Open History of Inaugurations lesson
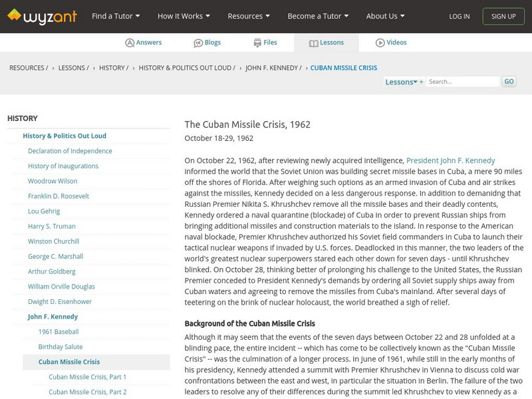This screenshot has height=399, width=532. pos(63,166)
